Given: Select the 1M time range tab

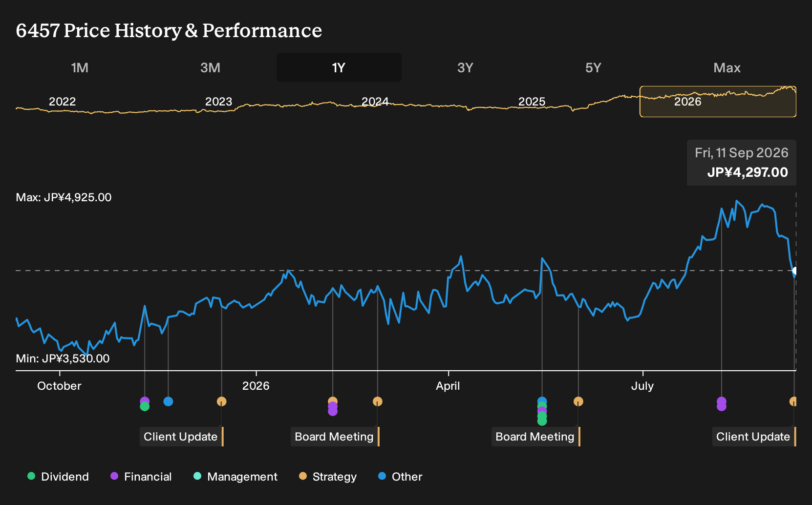Looking at the screenshot, I should pyautogui.click(x=80, y=67).
